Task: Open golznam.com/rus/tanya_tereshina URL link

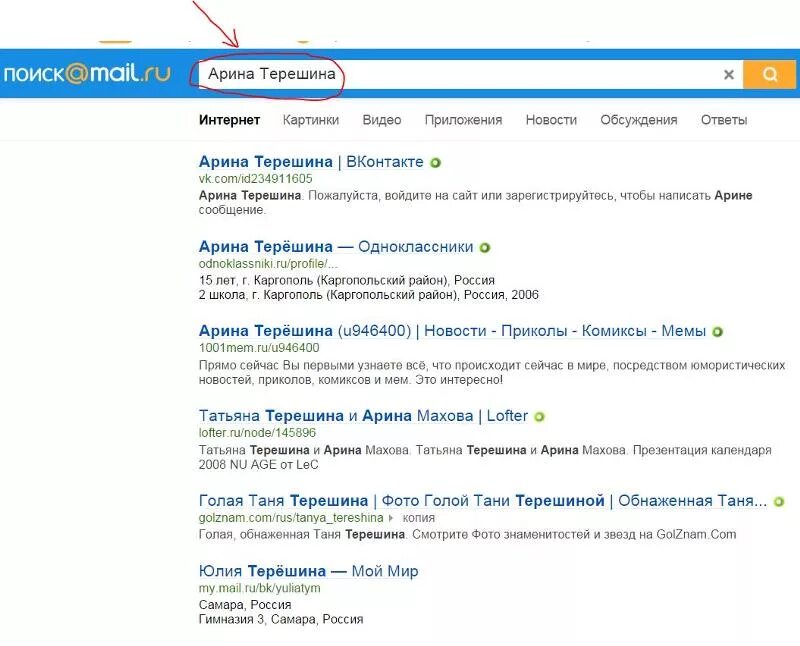Action: (291, 518)
